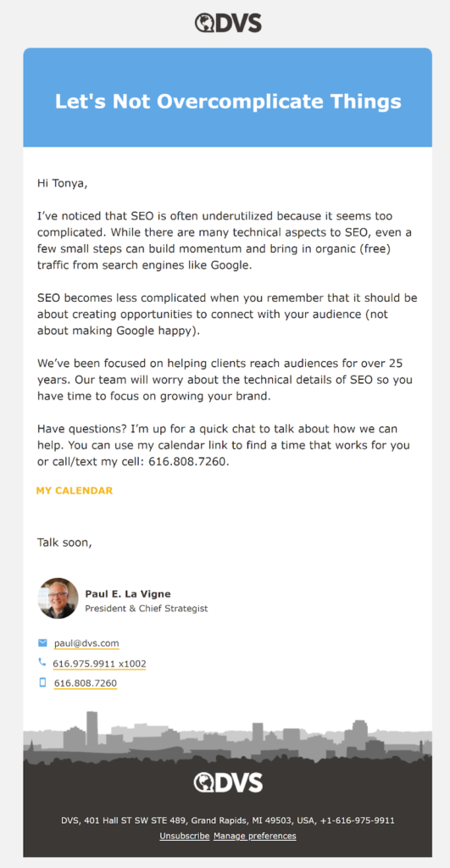450x868 pixels.
Task: Click the "Let's Not Overcomplicate Things" heading
Action: pos(228,102)
